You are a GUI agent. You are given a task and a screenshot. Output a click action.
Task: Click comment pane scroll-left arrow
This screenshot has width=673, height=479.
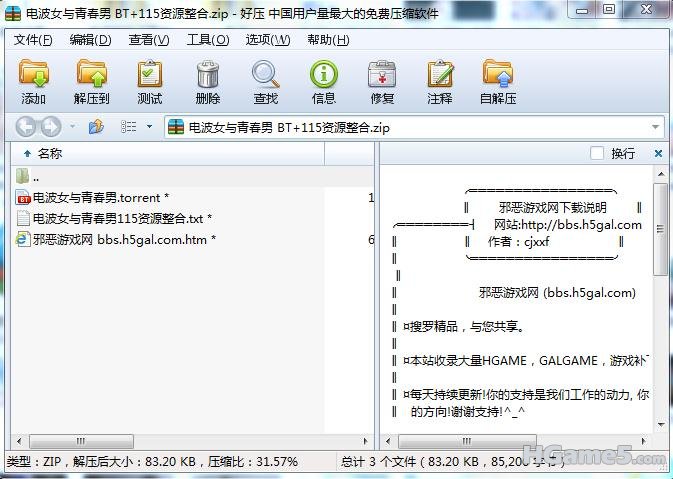pyautogui.click(x=388, y=441)
